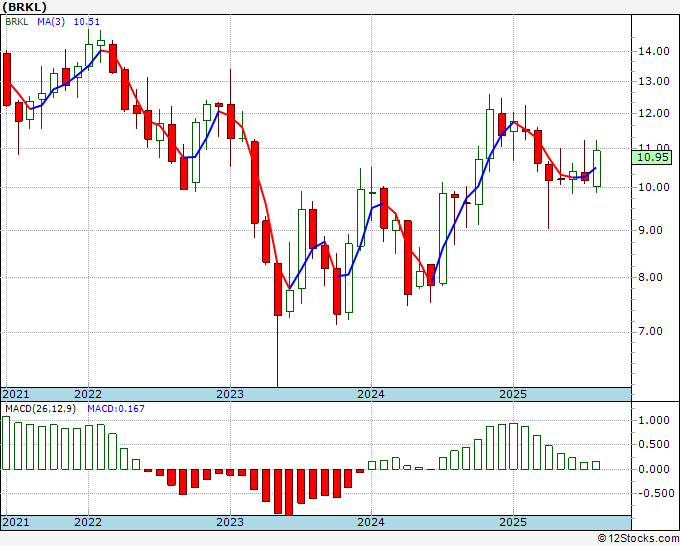Click the 8.00 price axis label
Screen dimensions: 680x546
click(651, 277)
